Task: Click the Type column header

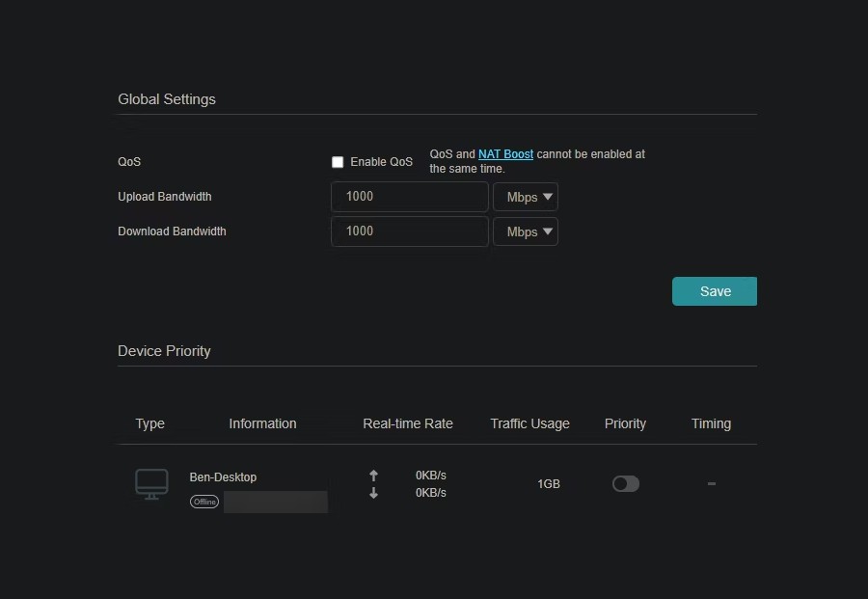Action: tap(150, 423)
